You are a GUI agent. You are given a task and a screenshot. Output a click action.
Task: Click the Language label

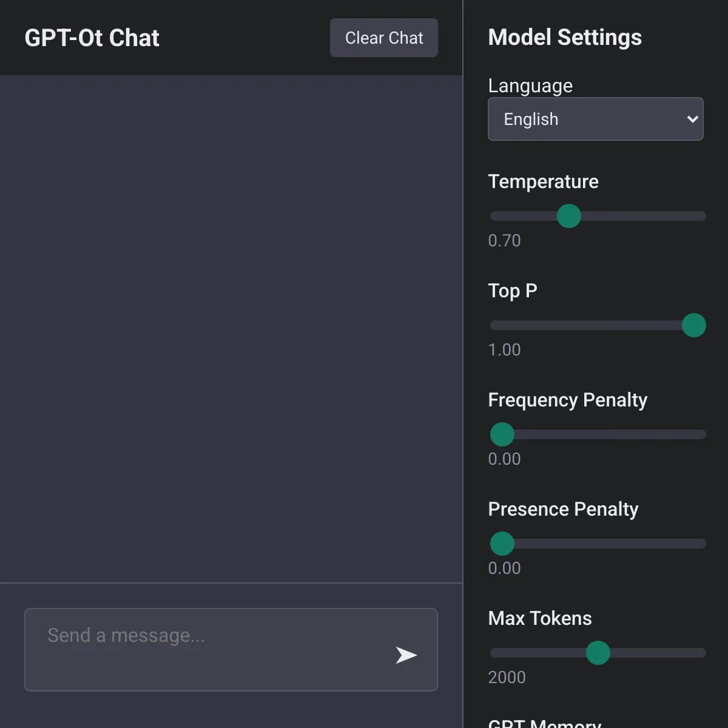530,86
